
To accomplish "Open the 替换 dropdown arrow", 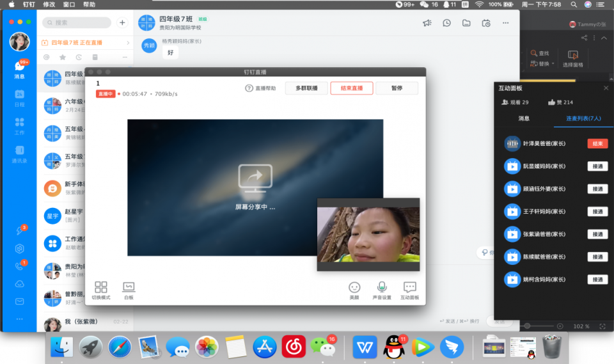I will 552,64.
